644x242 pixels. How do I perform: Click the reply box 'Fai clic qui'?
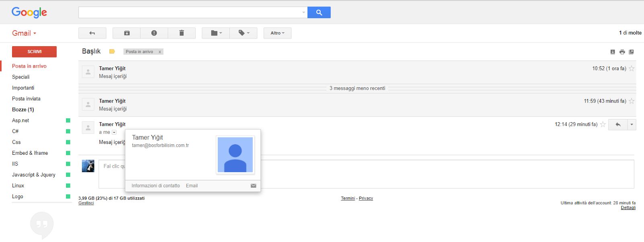(x=366, y=174)
